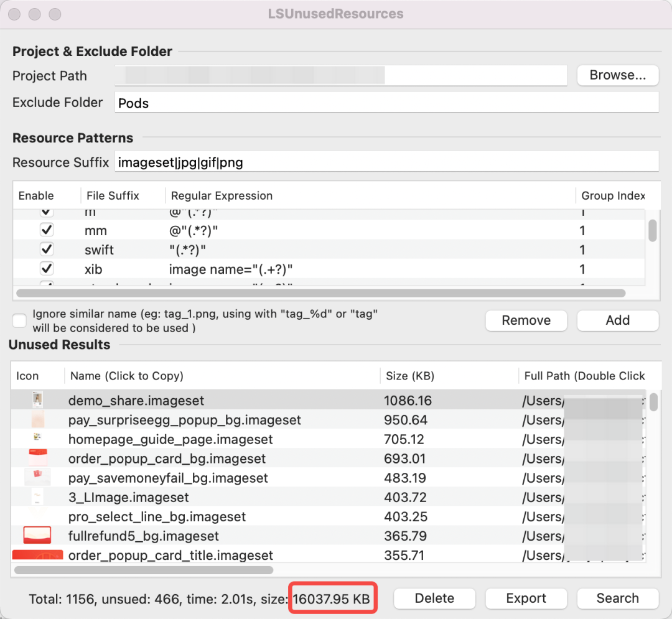Click the pay_surpriseegg_popup_bg thumbnail icon
The image size is (672, 619).
click(x=37, y=419)
